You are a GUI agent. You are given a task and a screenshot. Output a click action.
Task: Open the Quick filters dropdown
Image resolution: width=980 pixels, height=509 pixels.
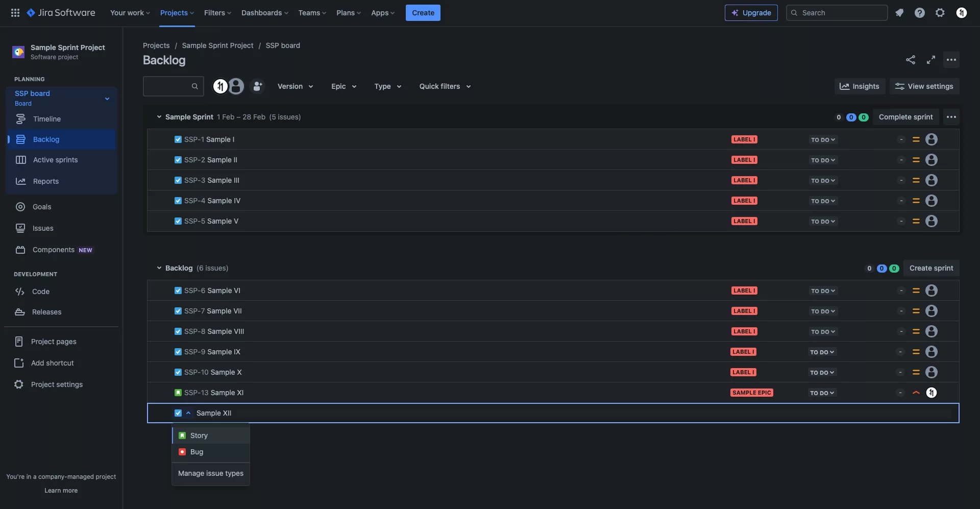(x=445, y=86)
